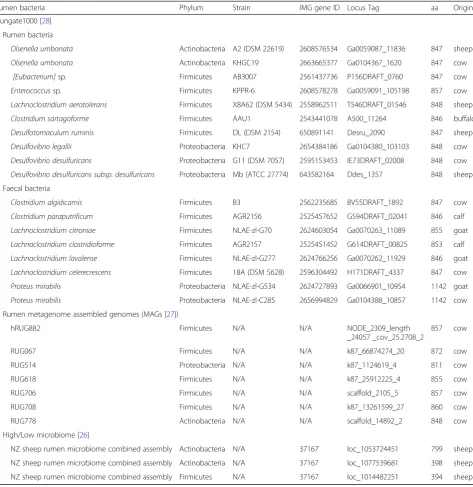Select locus tag BV55DRAFT_1892
This screenshot has width=473, height=487.
click(x=375, y=203)
